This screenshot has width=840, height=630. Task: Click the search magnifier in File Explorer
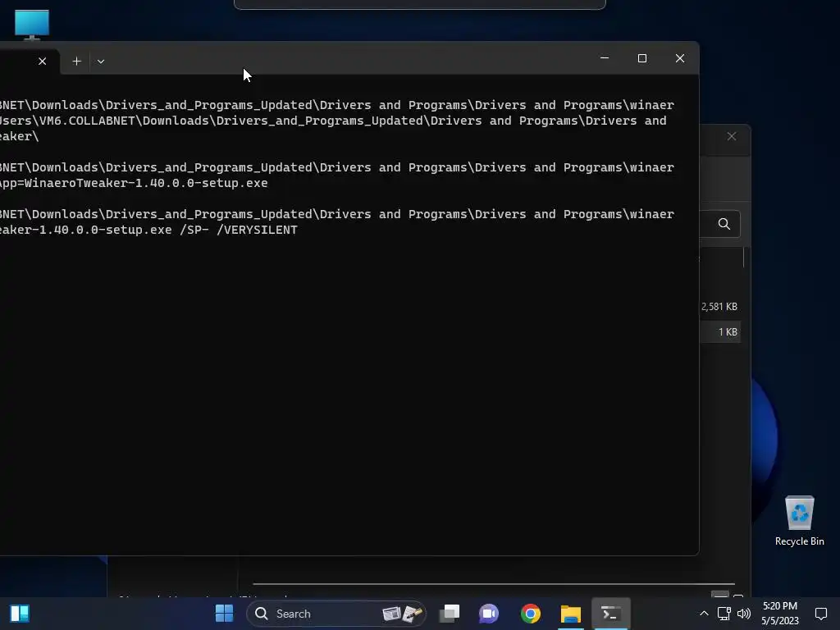point(724,224)
